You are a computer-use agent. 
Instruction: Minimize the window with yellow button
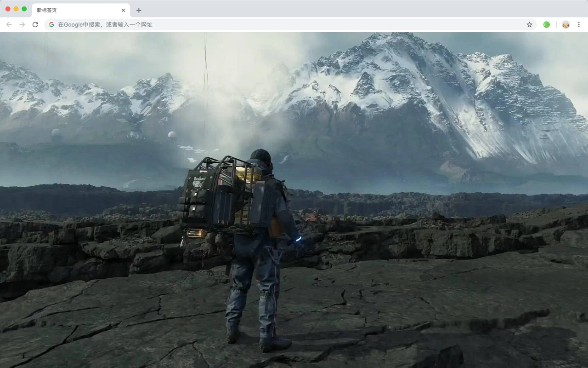[16, 9]
